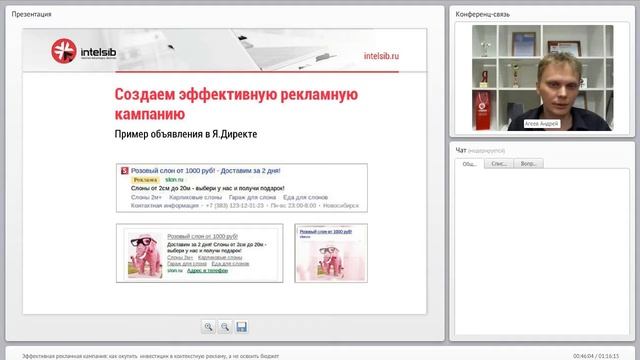Click the 'Презентация' panel title
The height and width of the screenshot is (360, 640).
[31, 14]
